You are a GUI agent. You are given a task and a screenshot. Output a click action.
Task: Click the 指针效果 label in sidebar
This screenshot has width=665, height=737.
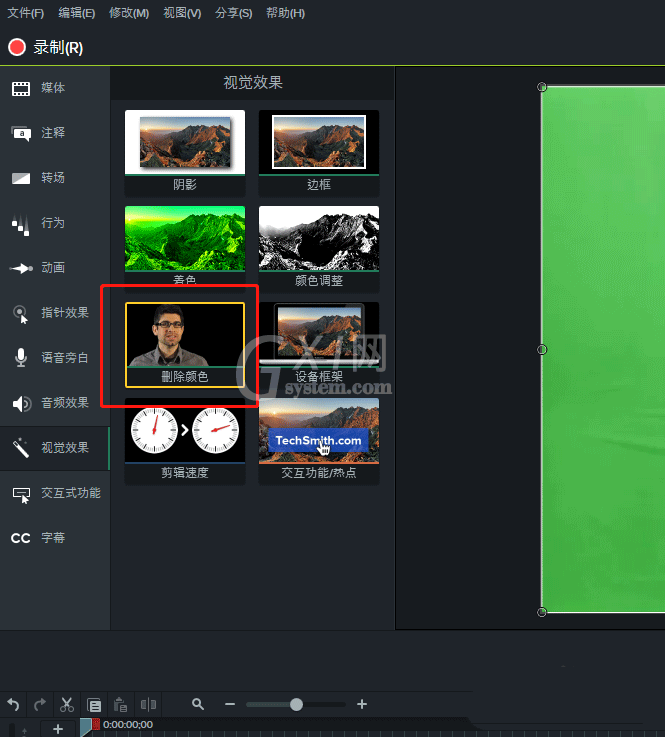[65, 313]
